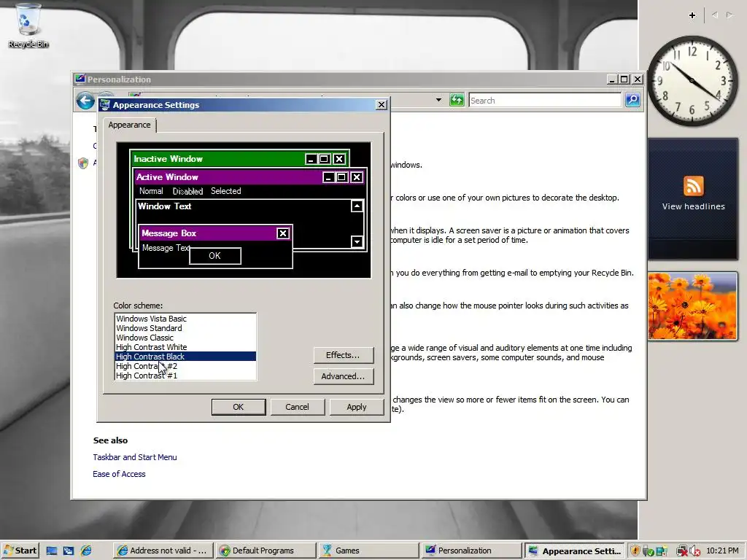
Task: Click the sidebar Add gadget plus icon
Action: pos(692,15)
